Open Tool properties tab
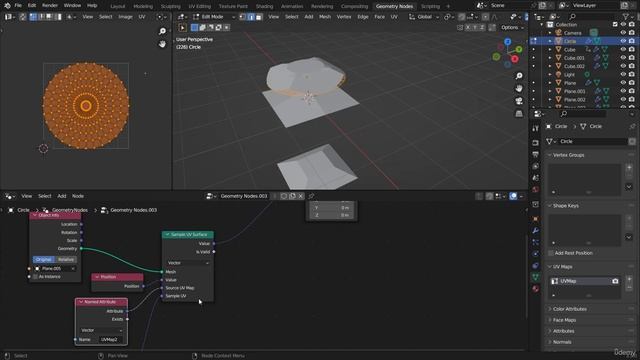 tap(536, 129)
